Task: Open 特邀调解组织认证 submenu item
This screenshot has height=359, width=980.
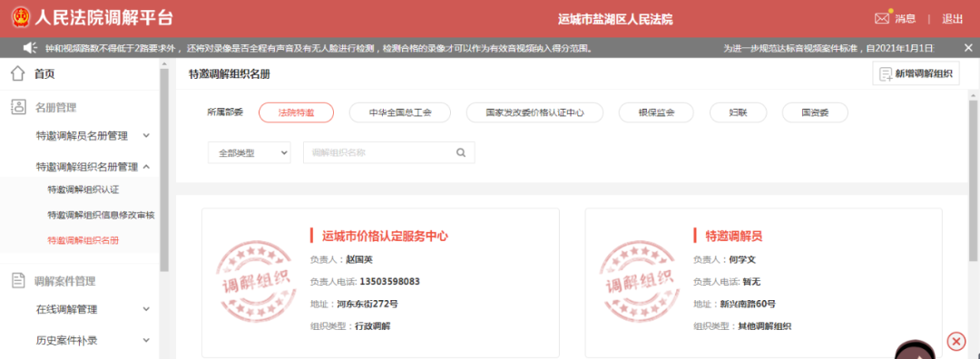Action: pyautogui.click(x=83, y=189)
